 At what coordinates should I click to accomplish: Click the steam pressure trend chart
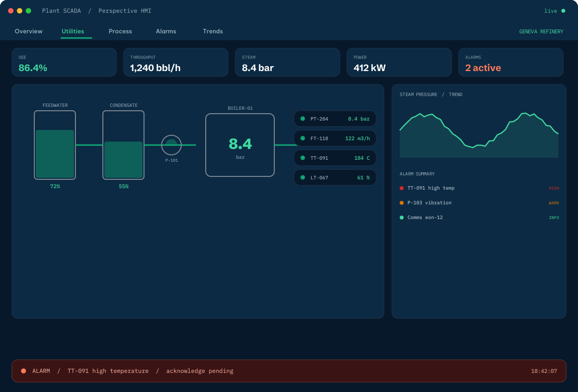[479, 135]
